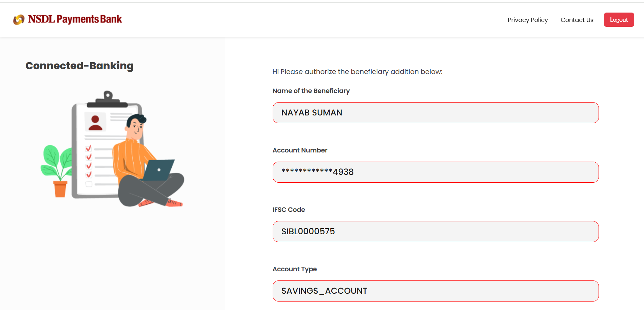Screen dimensions: 644x310
Task: Click the illustrated man's face
Action: [137, 128]
